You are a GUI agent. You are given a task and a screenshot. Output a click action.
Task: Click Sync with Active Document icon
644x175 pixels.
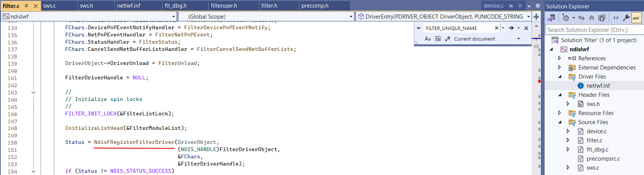tap(581, 18)
